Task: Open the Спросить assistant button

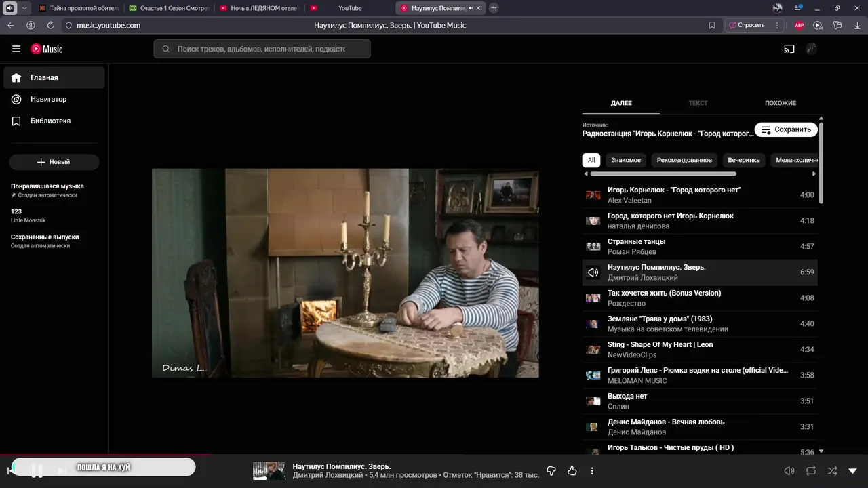Action: pos(747,25)
